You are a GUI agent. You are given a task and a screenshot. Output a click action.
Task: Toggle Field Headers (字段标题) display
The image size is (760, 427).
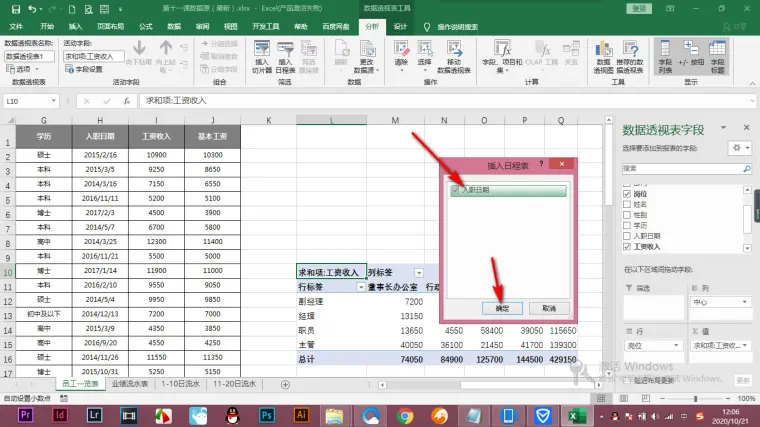pyautogui.click(x=717, y=57)
